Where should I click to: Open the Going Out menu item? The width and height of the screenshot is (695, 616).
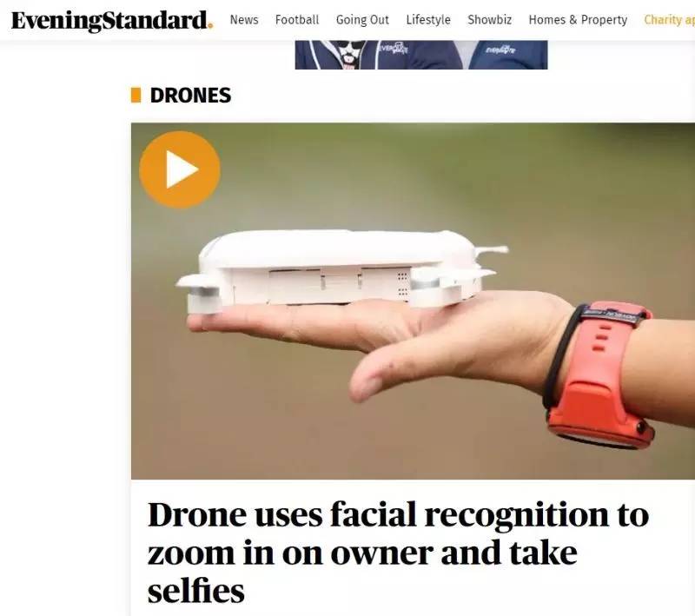pyautogui.click(x=362, y=20)
